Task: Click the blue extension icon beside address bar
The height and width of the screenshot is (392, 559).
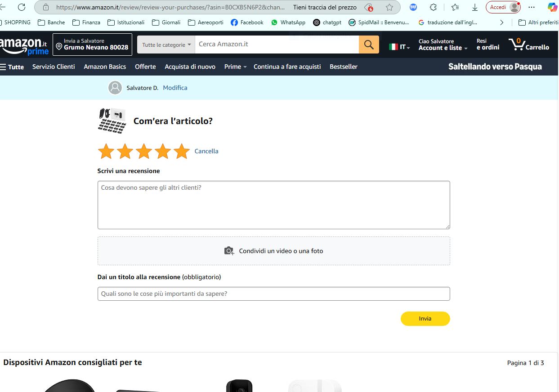Action: (413, 7)
